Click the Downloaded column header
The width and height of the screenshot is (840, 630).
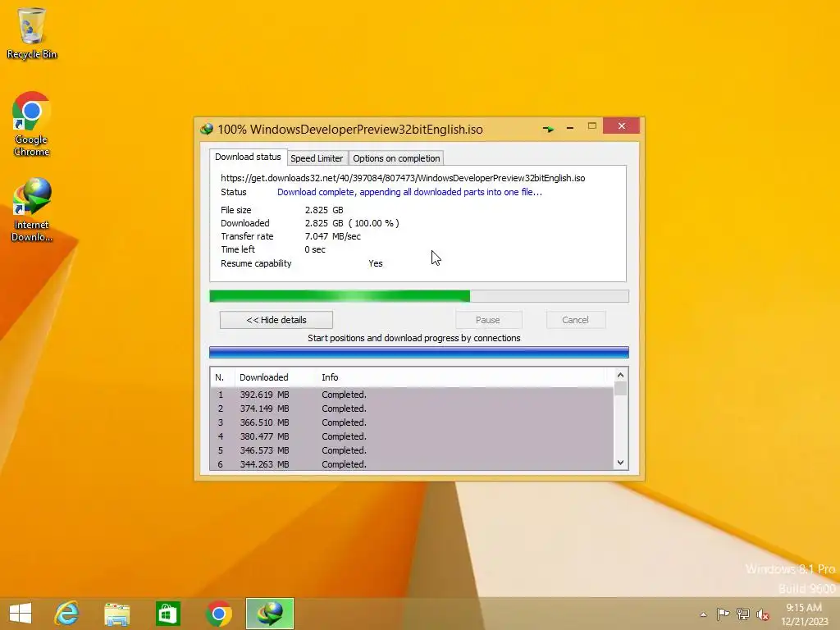click(276, 377)
